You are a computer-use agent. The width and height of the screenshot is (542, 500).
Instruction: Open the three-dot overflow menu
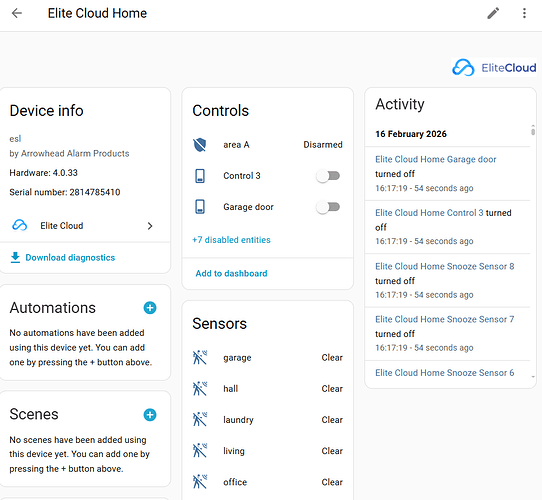(524, 13)
